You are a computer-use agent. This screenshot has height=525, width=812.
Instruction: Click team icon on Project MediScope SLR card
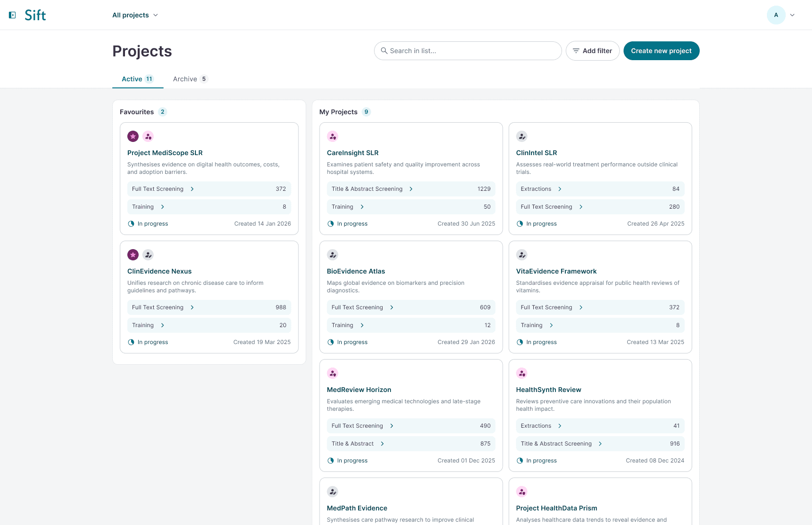click(x=148, y=136)
